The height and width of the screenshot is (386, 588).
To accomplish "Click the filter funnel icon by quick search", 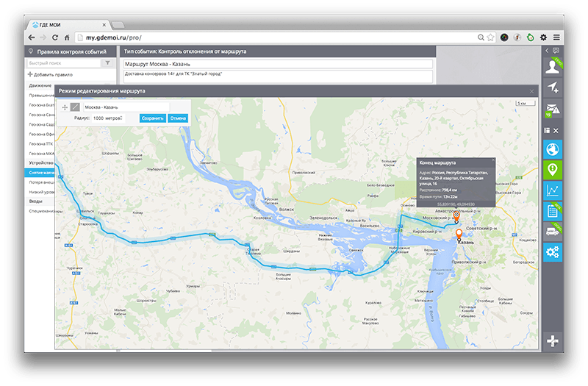I will 107,63.
